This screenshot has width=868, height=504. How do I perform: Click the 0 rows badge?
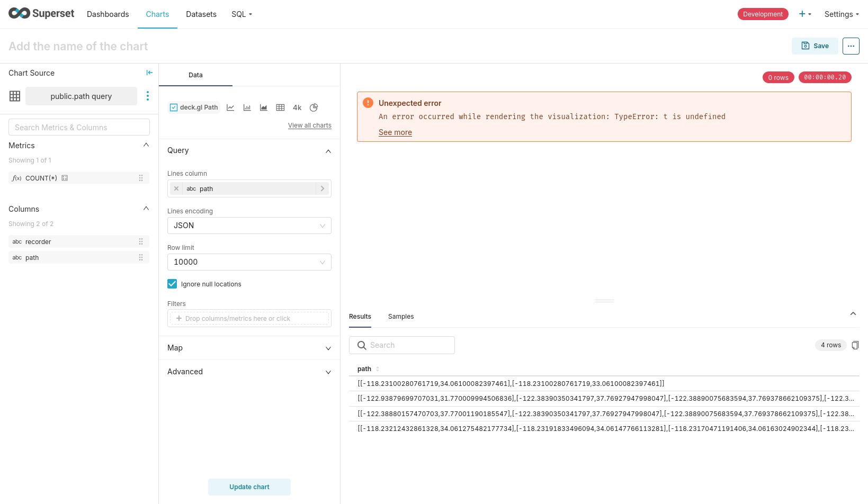[x=778, y=77]
